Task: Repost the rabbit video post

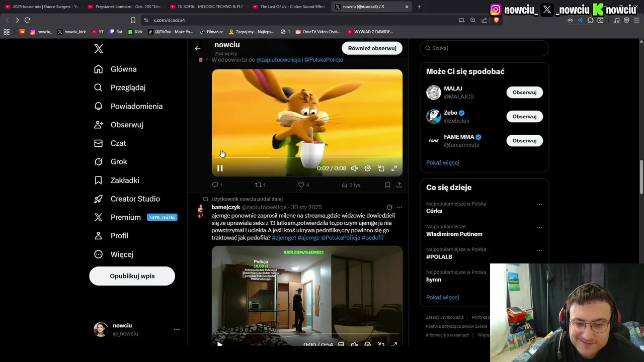Action: [260, 185]
